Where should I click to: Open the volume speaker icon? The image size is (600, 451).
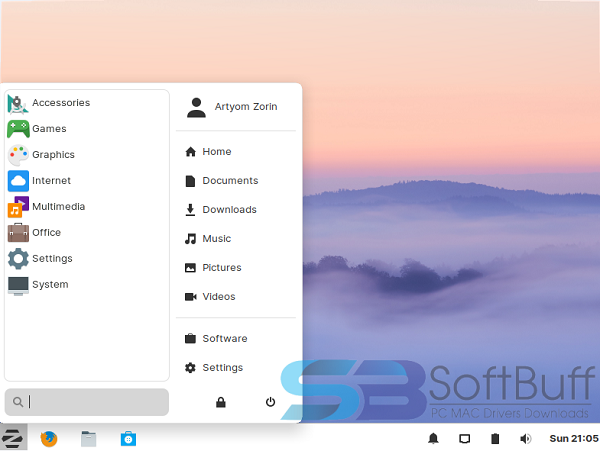[x=526, y=439]
